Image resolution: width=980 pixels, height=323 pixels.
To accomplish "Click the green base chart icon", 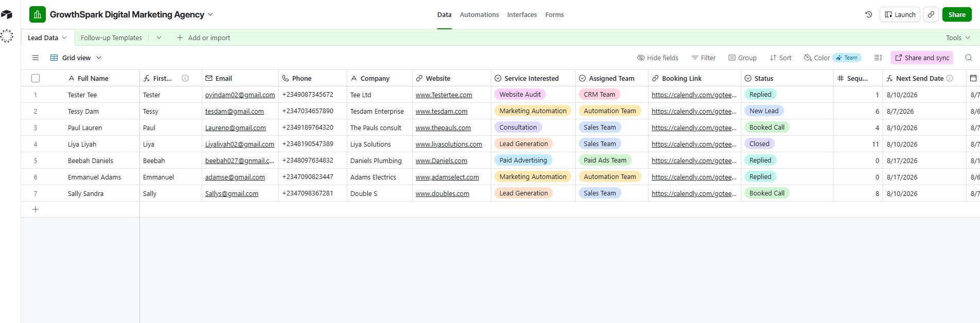I will click(x=38, y=14).
